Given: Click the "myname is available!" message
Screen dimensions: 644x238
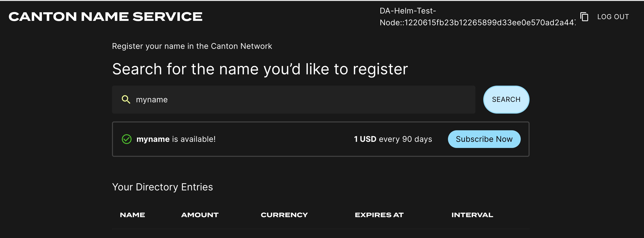Looking at the screenshot, I should pyautogui.click(x=176, y=139).
